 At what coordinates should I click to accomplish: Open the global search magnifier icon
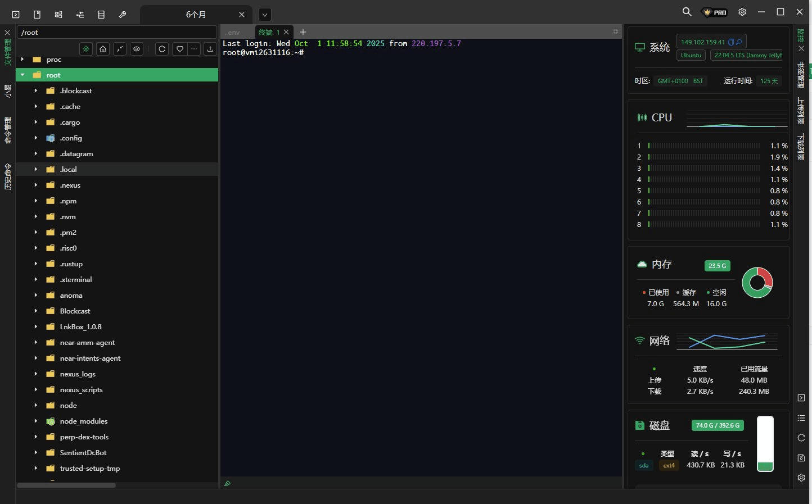(x=687, y=12)
